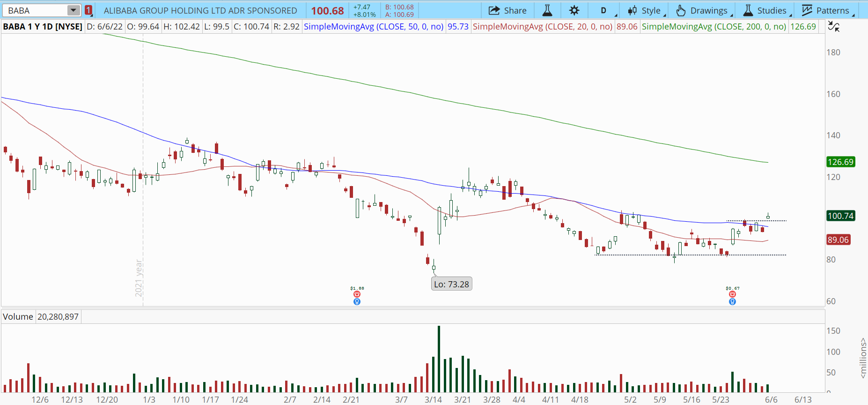Click the high value H: 102.42

182,27
